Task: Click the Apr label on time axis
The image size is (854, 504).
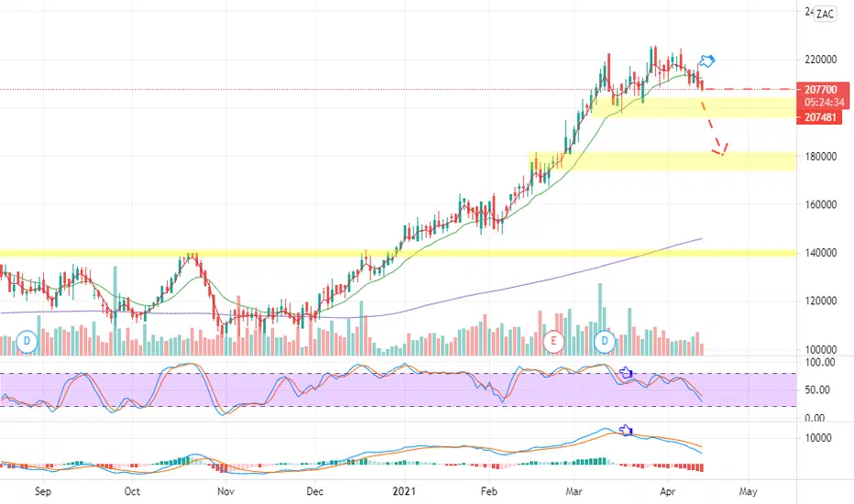Action: point(667,491)
